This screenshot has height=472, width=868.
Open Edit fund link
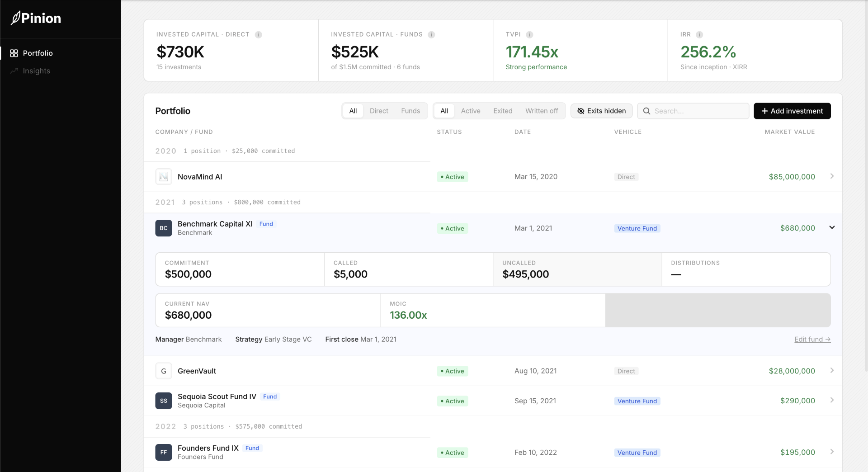point(812,340)
